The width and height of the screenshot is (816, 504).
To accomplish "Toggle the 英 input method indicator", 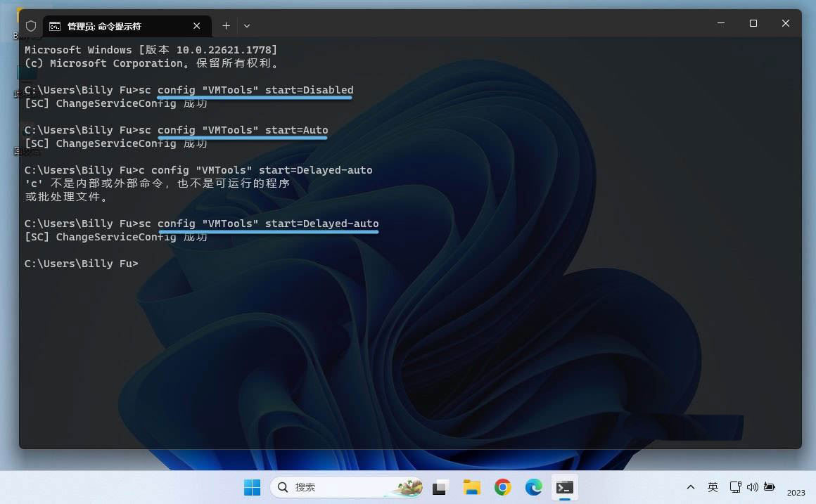I will pos(713,487).
